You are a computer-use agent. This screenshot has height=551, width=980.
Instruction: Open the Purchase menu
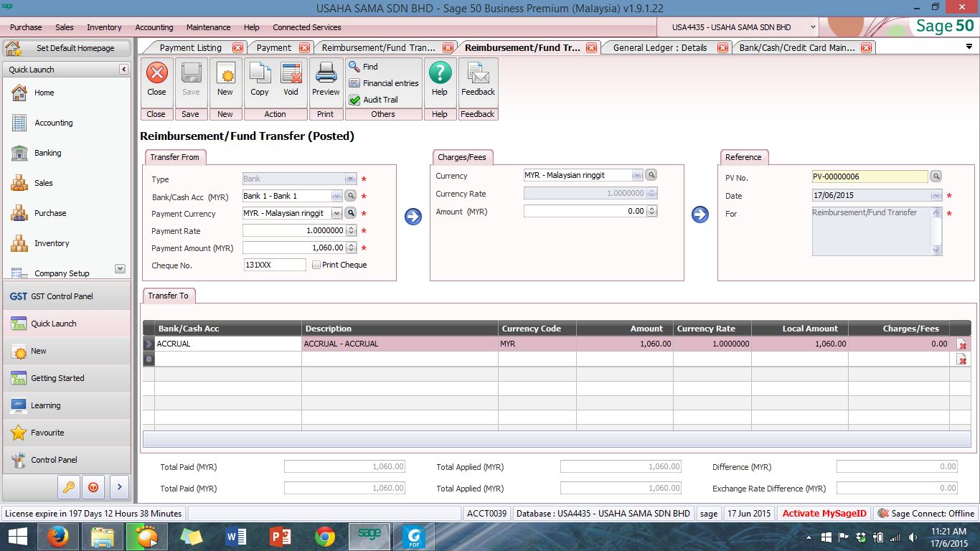[x=26, y=27]
